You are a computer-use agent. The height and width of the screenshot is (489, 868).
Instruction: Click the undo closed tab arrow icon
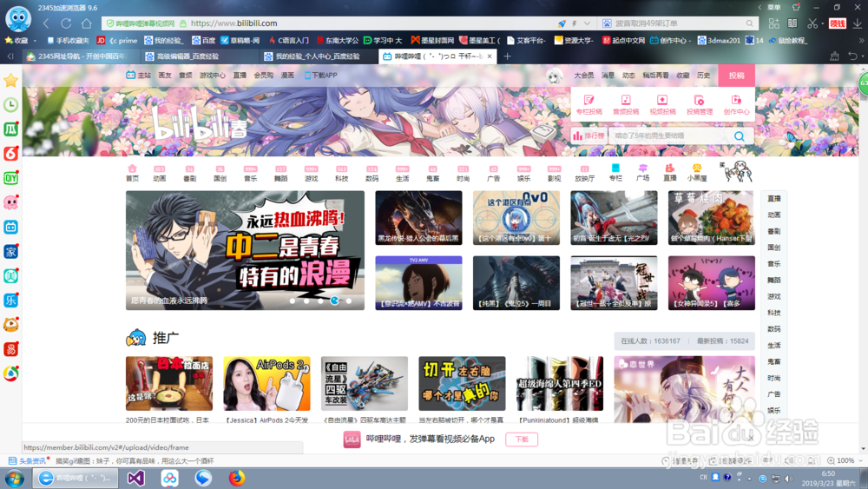(x=853, y=56)
